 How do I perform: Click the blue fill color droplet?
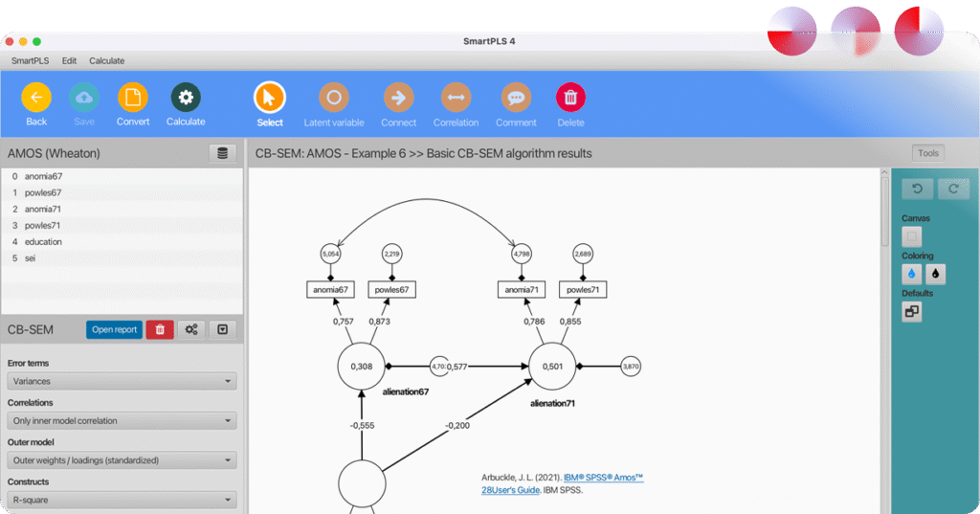[912, 274]
